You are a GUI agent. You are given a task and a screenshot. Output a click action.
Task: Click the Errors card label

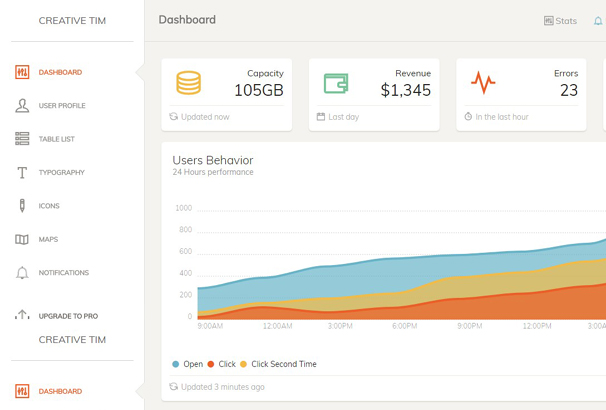click(566, 73)
